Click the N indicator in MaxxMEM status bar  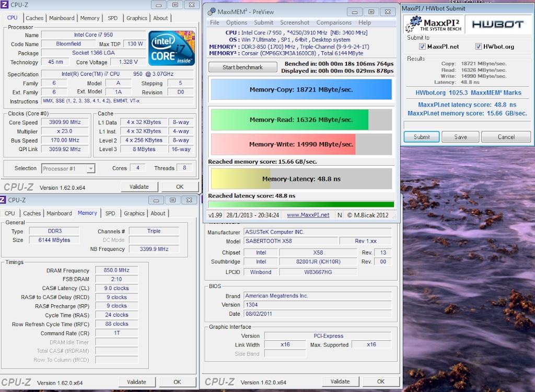point(340,215)
